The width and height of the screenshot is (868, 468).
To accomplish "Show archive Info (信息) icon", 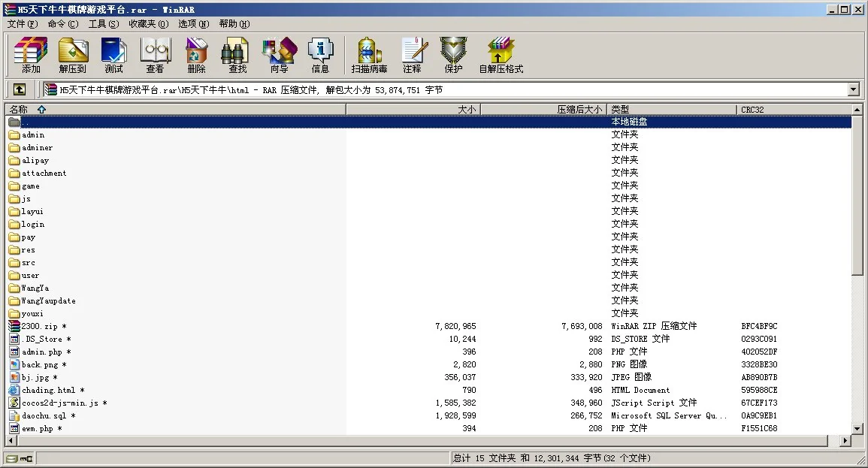I will pos(320,55).
